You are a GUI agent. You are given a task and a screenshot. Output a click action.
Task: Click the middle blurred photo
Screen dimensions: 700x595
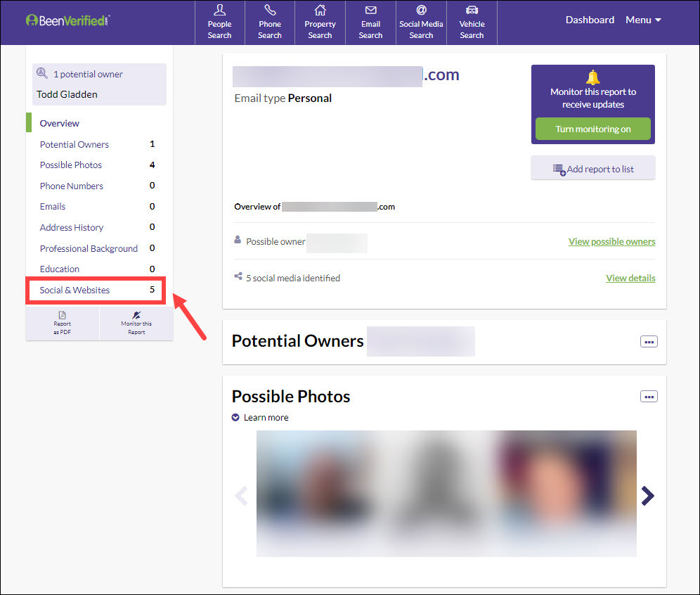click(440, 494)
